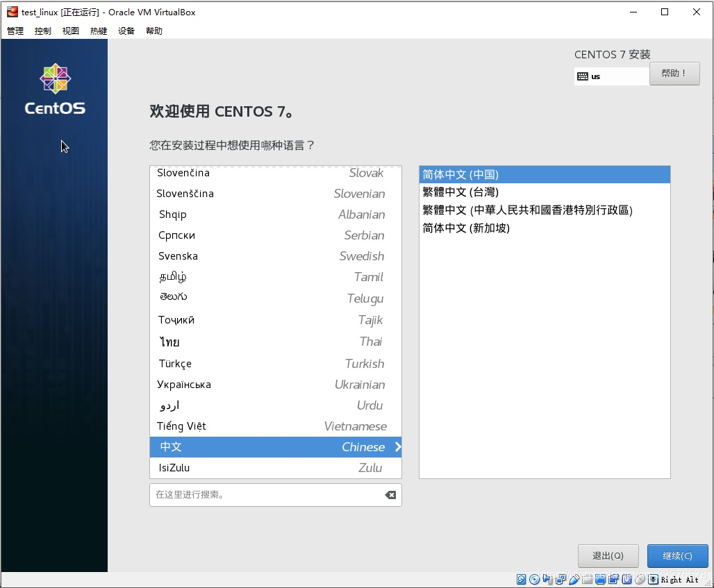Viewport: 714px width, 588px height.
Task: Select 繁體中文 (台灣) locale
Action: [x=545, y=192]
